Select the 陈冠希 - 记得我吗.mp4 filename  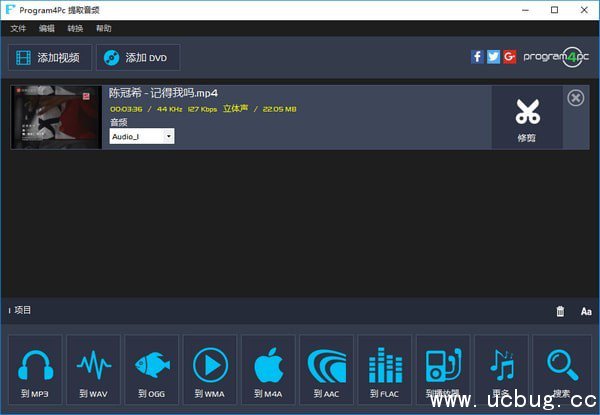coord(163,93)
